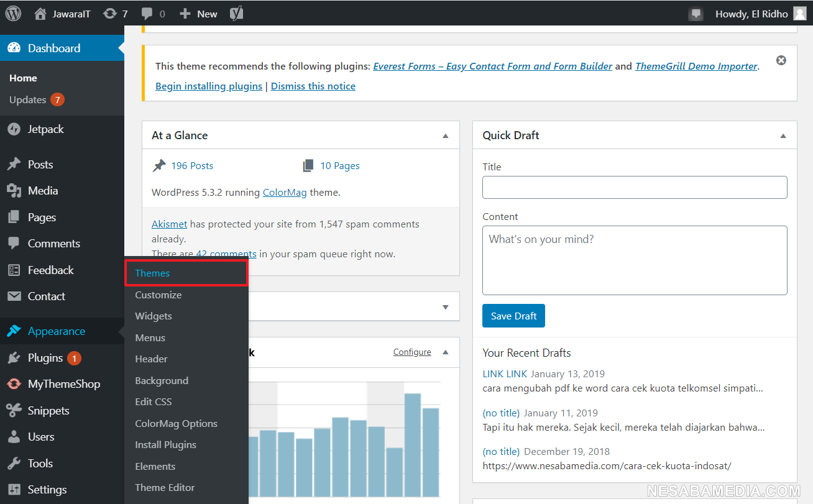The width and height of the screenshot is (813, 504).
Task: Click the Feedback form icon in sidebar
Action: [x=14, y=270]
